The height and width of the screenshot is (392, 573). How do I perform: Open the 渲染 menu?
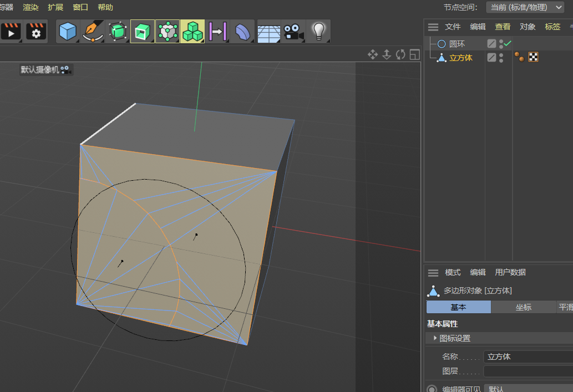pos(31,7)
